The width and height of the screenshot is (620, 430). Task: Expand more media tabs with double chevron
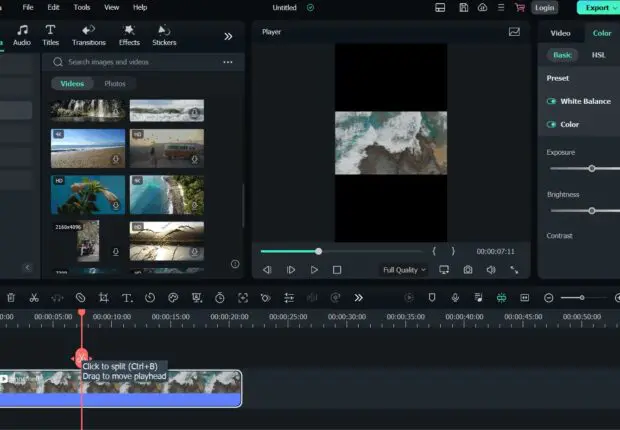[x=228, y=36]
